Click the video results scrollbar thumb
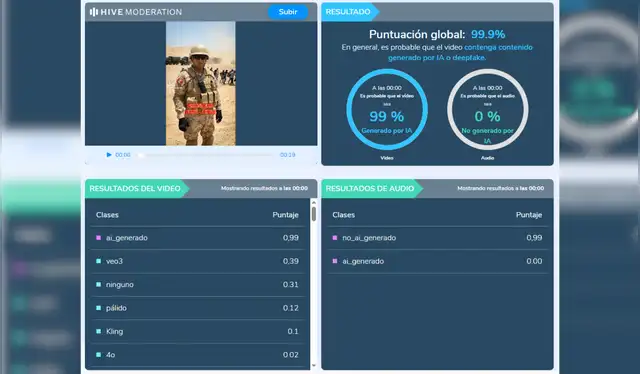The width and height of the screenshot is (640, 374). [313, 214]
